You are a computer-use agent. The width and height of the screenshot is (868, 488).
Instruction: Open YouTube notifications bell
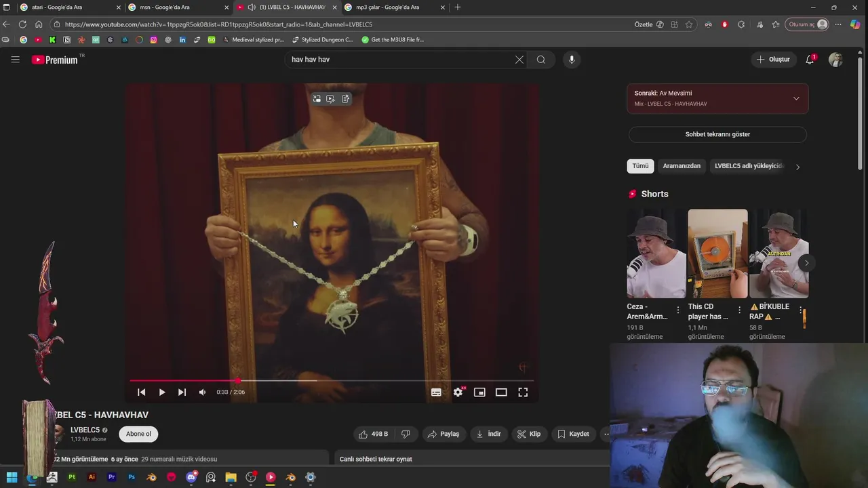pos(810,60)
